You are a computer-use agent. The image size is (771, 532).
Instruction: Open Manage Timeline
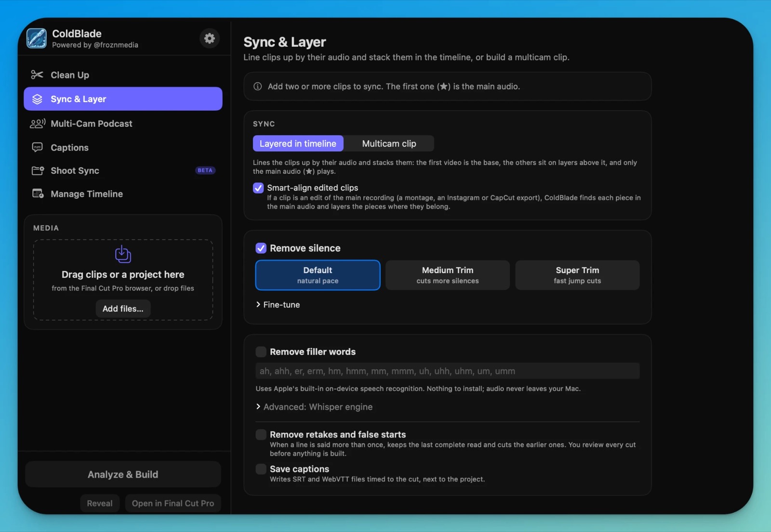point(123,194)
